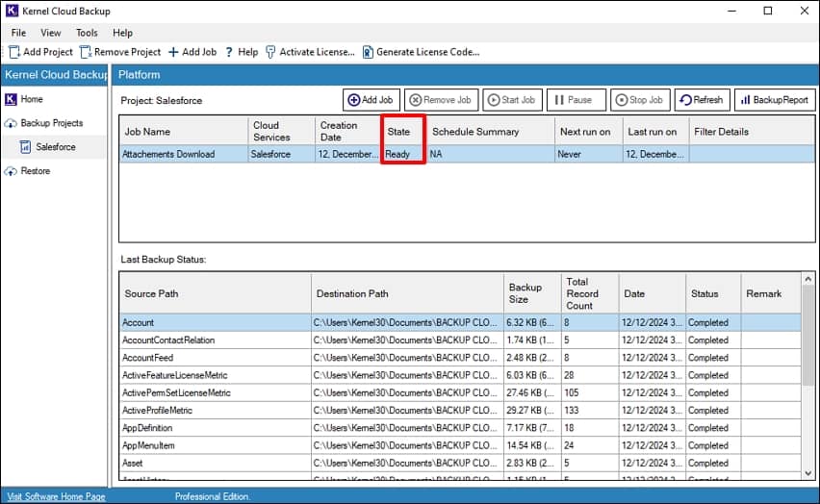Screen dimensions: 820x504
Task: Select Home in the sidebar
Action: 32,99
